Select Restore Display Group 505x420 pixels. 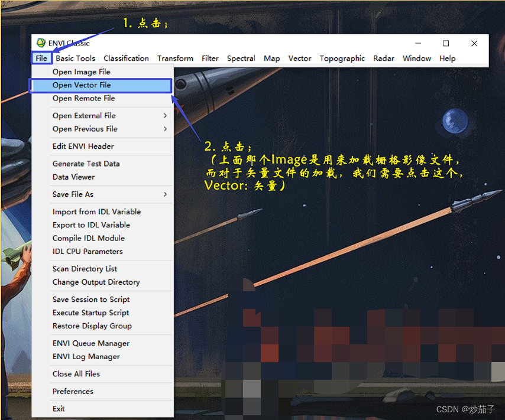[102, 325]
